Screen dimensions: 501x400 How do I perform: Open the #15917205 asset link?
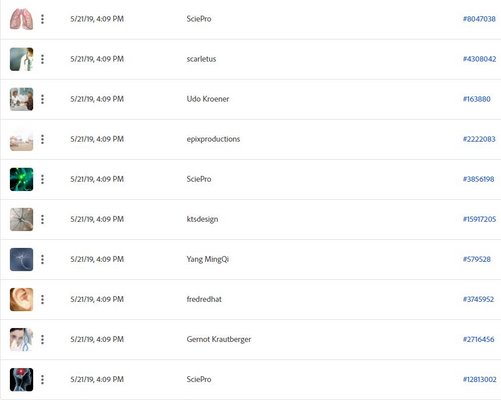click(479, 219)
